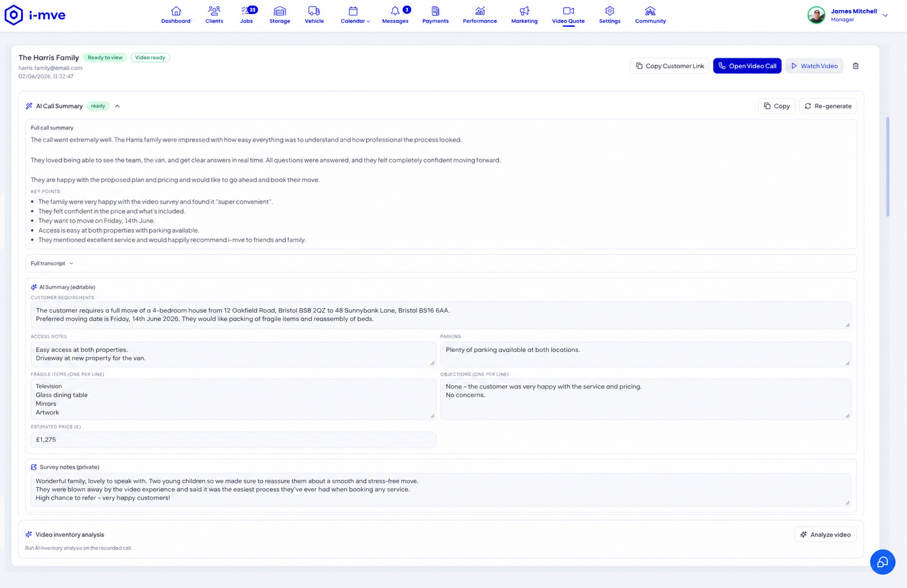Open the Messages bell icon

click(x=395, y=11)
